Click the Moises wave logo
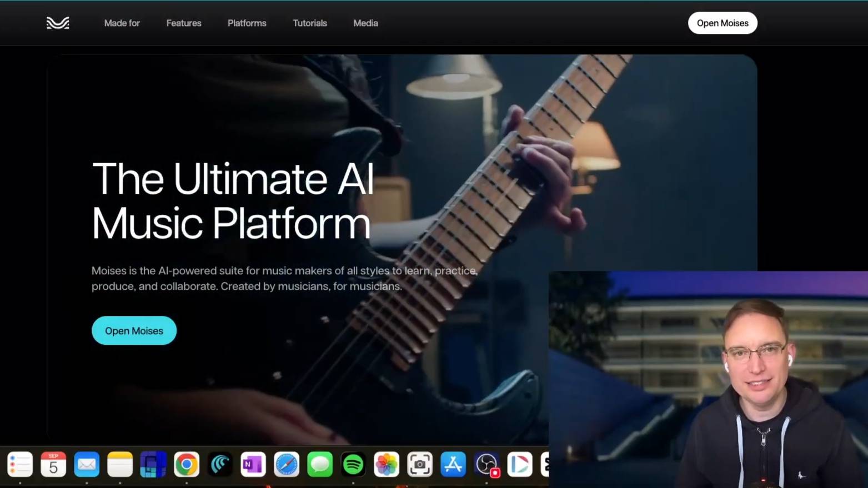This screenshot has height=488, width=868. coord(58,23)
